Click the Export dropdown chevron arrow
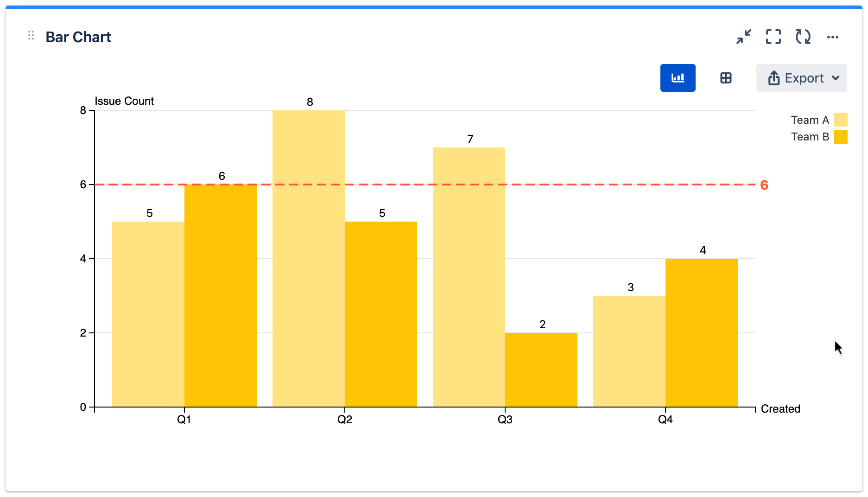The image size is (868, 497). (836, 78)
